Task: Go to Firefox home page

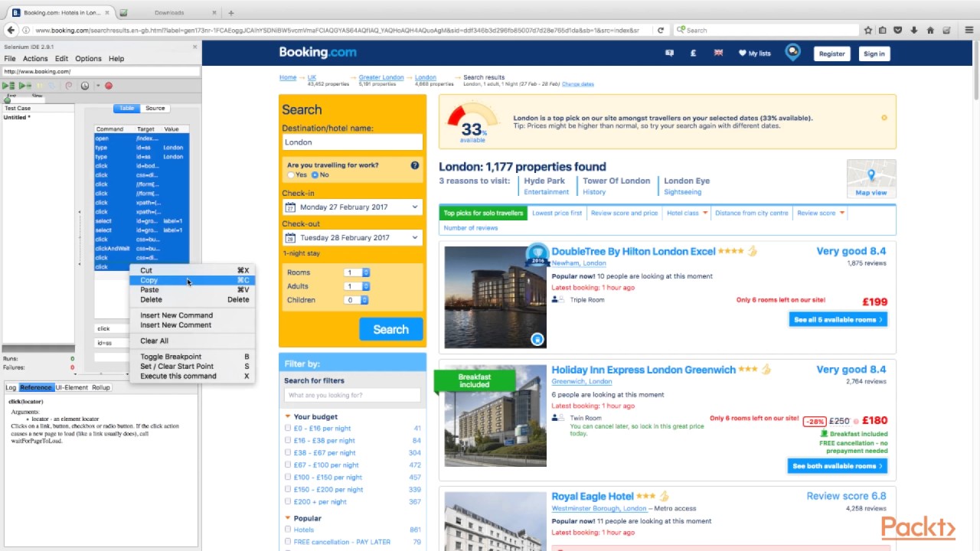Action: click(x=930, y=31)
